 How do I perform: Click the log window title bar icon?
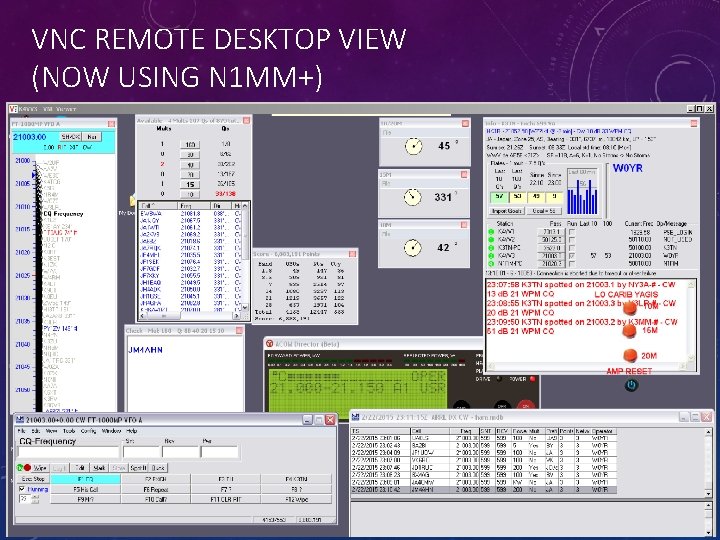pos(355,417)
